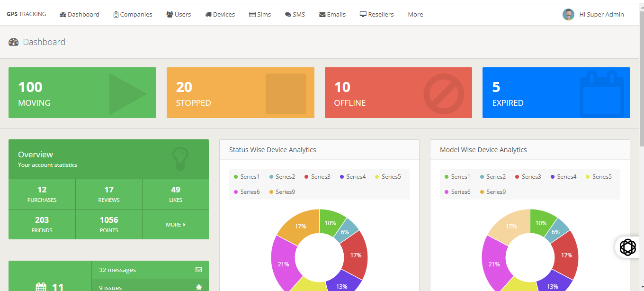Toggle Series1 in Model Wise chart legend
This screenshot has width=644, height=291.
pos(457,177)
